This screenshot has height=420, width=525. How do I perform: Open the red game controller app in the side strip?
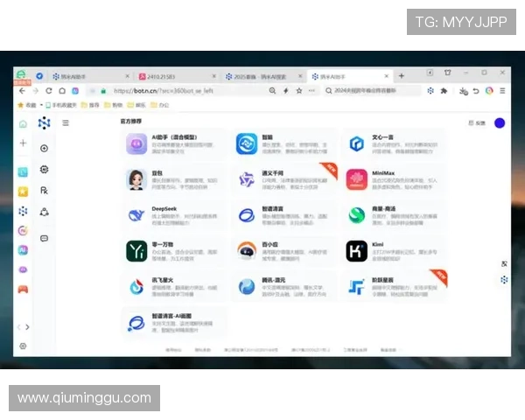tap(23, 289)
